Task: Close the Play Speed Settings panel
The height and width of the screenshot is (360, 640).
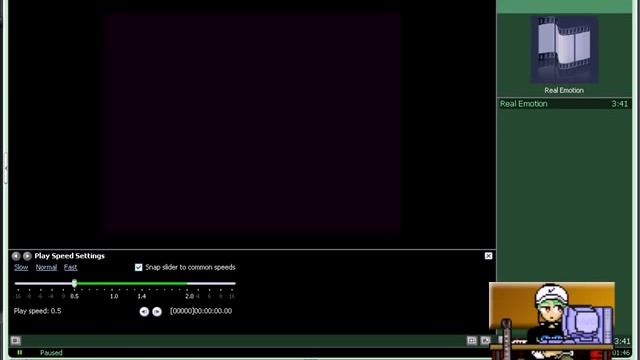Action: coord(488,256)
